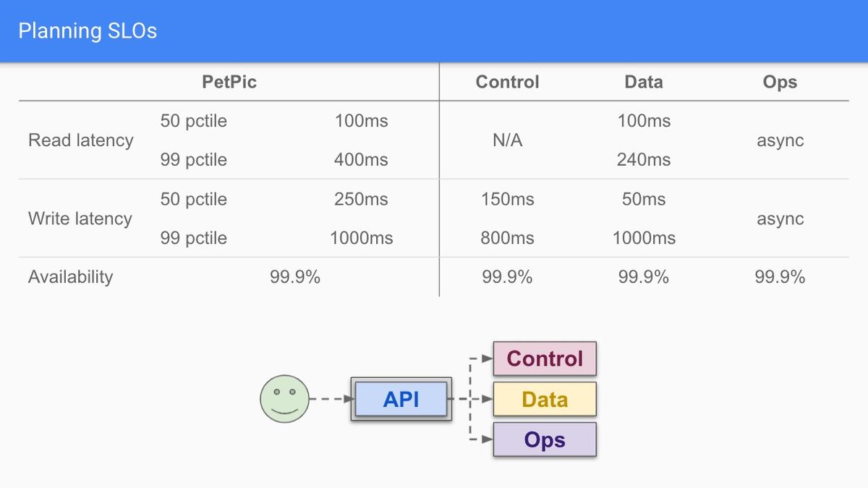Select the Control column header
Image resolution: width=868 pixels, height=488 pixels.
tap(507, 82)
